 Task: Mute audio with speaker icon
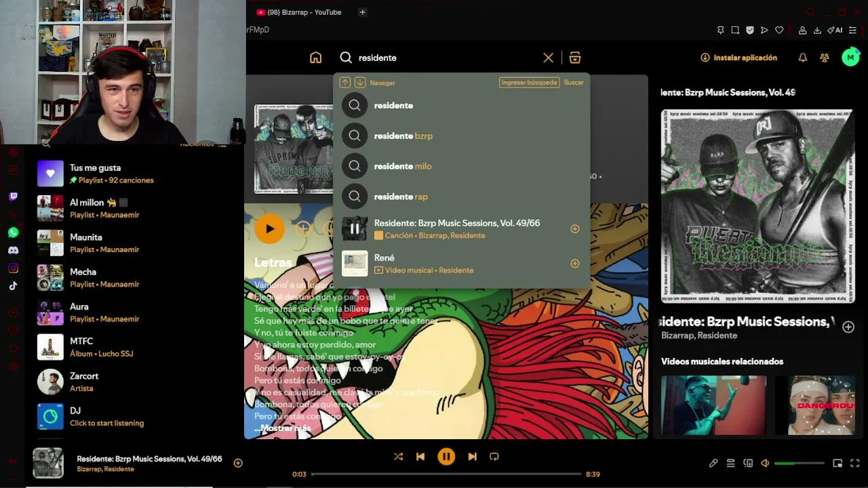point(765,464)
